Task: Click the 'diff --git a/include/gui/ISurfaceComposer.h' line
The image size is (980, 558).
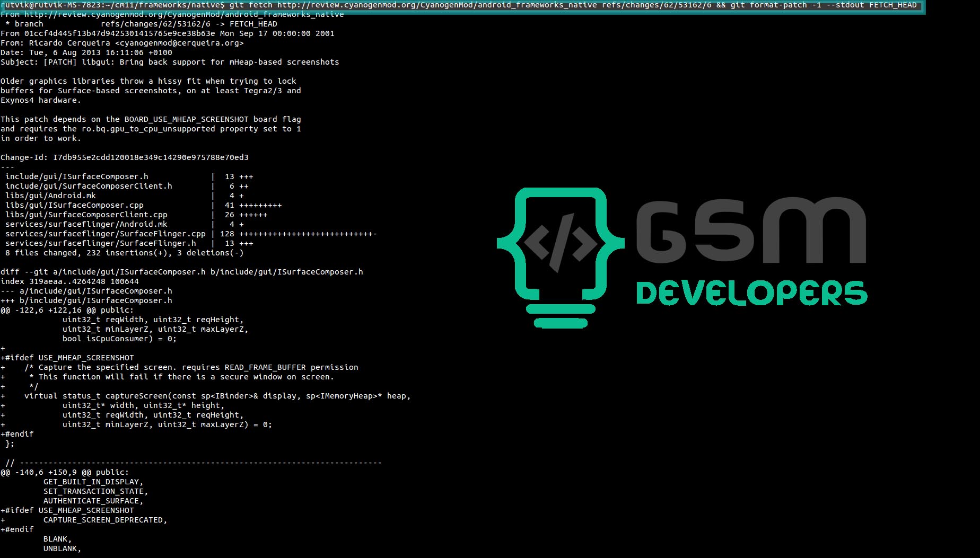Action: coord(182,272)
